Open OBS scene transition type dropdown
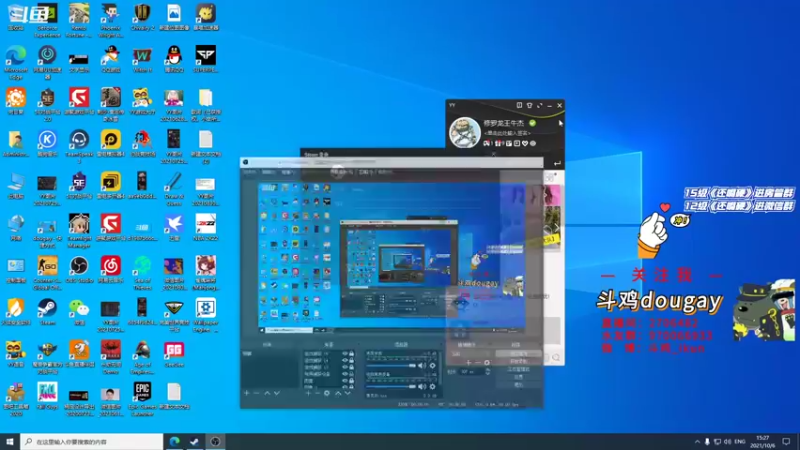This screenshot has height=450, width=800. point(468,354)
